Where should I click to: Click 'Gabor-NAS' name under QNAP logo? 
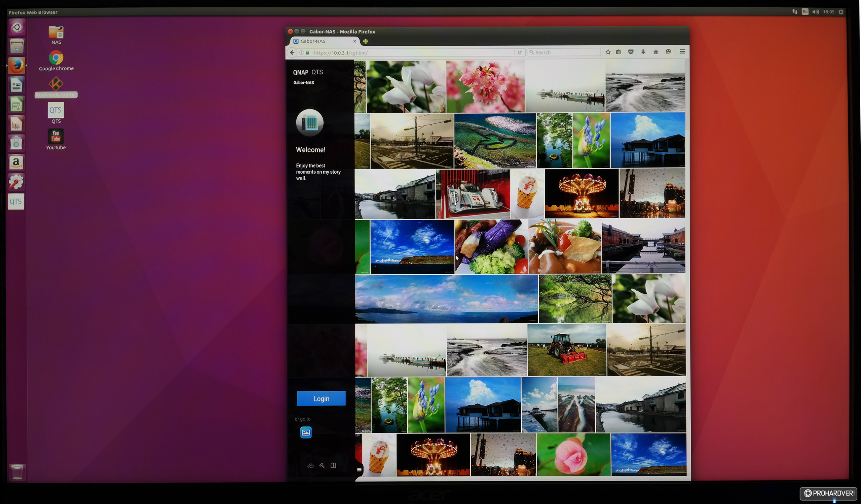tap(303, 83)
